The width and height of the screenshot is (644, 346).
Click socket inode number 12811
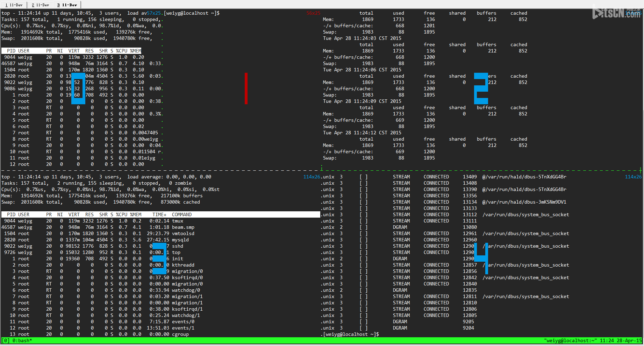pos(470,297)
